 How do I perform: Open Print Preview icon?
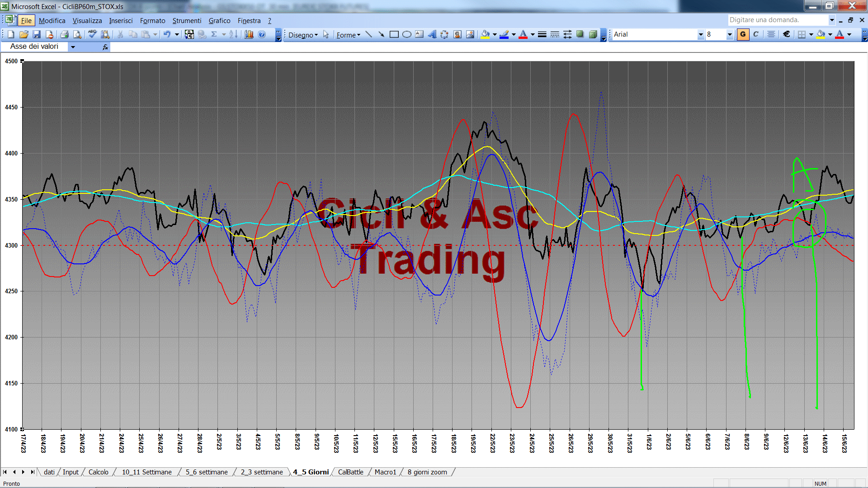tap(77, 34)
